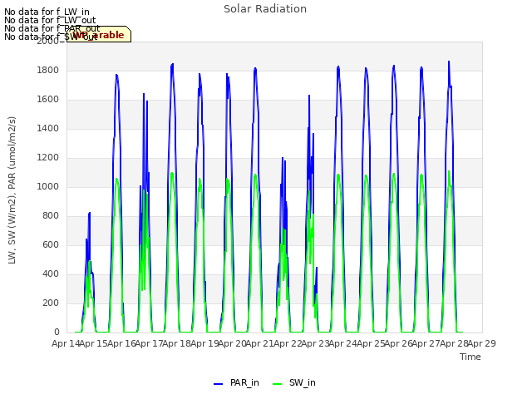
Task: Click the Apr 26 x-axis tick label
Action: coord(398,343)
